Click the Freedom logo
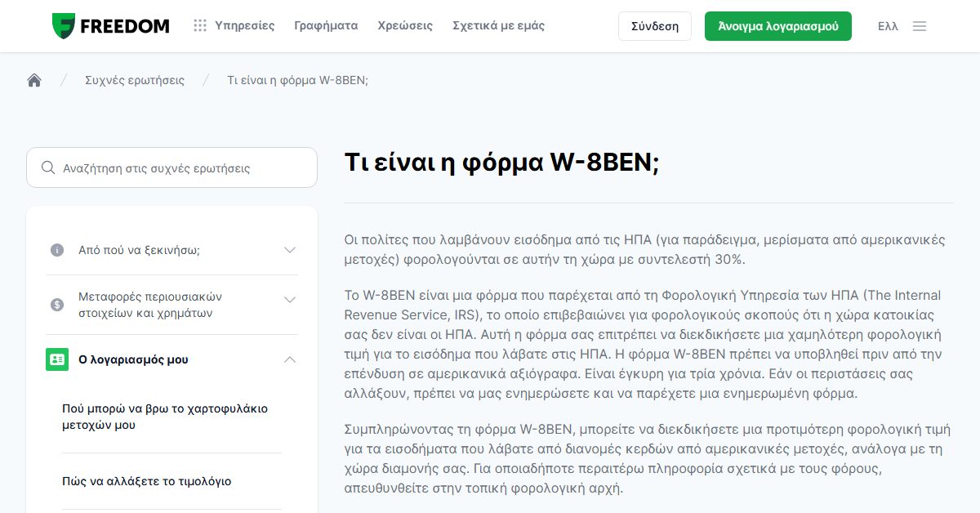The height and width of the screenshot is (513, 980). [110, 26]
